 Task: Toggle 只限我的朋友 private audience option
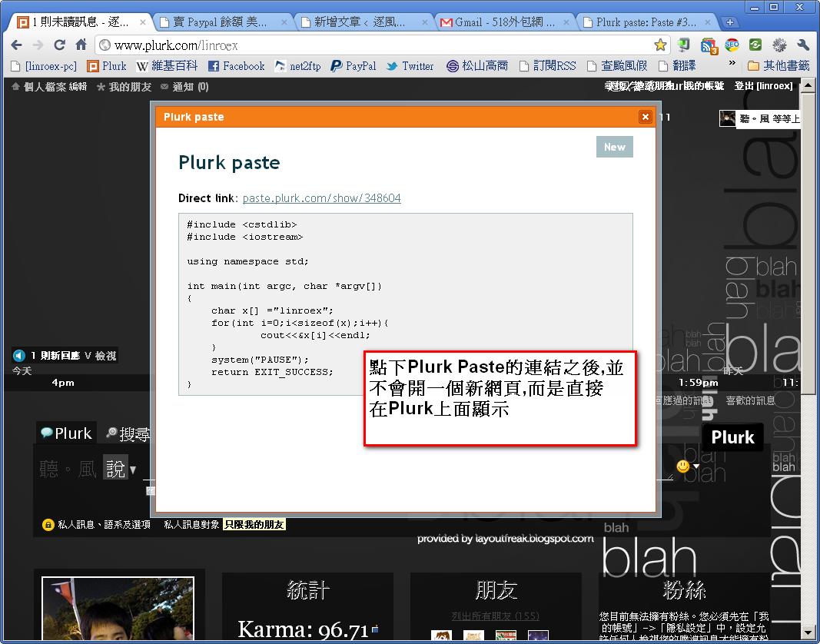tap(254, 524)
